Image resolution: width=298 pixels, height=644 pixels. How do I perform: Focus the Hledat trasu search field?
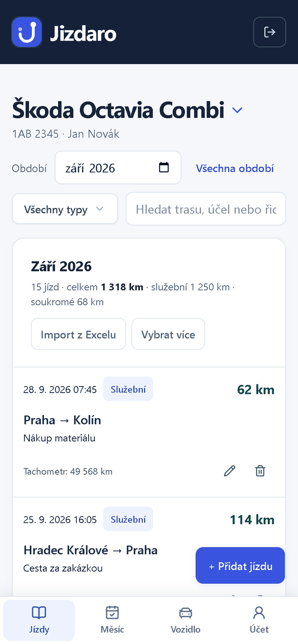[x=206, y=209]
